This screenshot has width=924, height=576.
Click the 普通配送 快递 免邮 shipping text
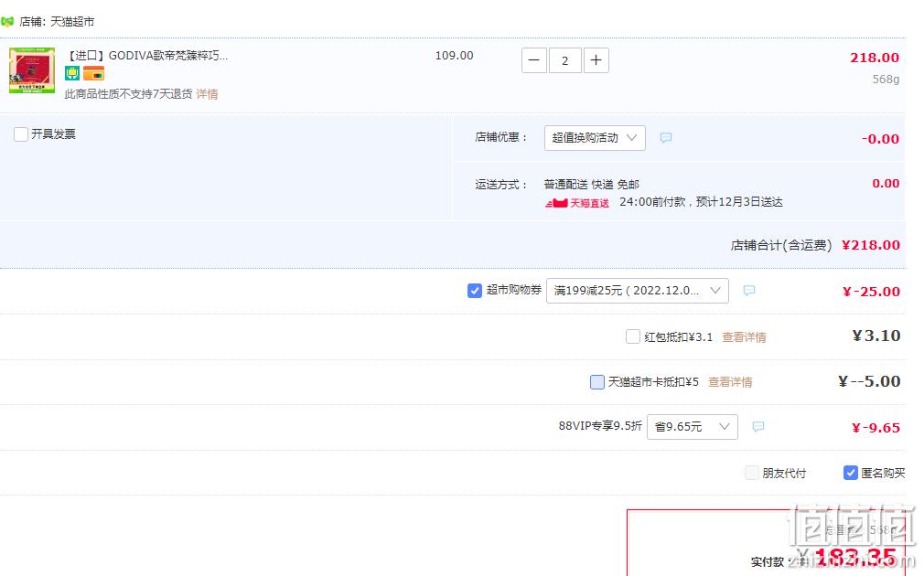591,185
